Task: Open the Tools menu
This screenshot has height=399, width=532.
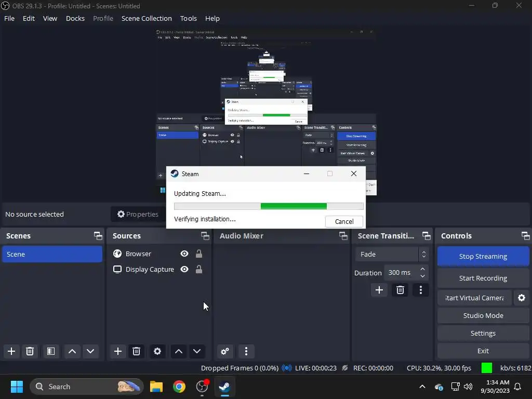Action: point(188,18)
